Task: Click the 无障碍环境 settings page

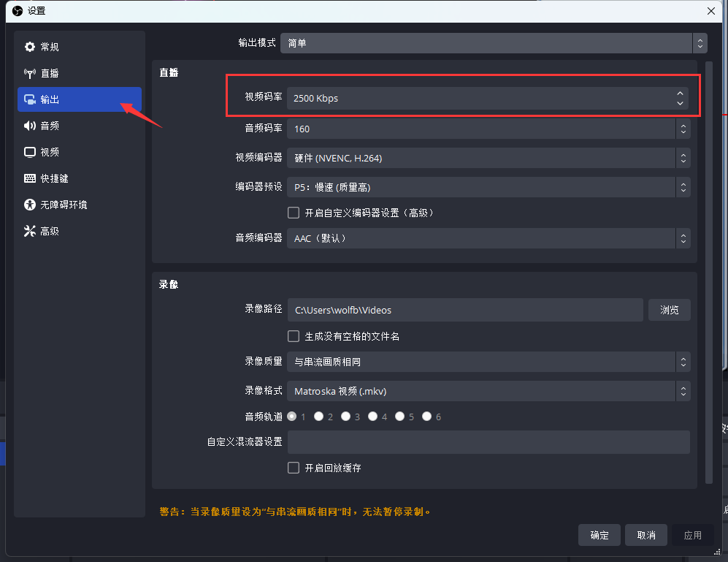Action: 80,205
